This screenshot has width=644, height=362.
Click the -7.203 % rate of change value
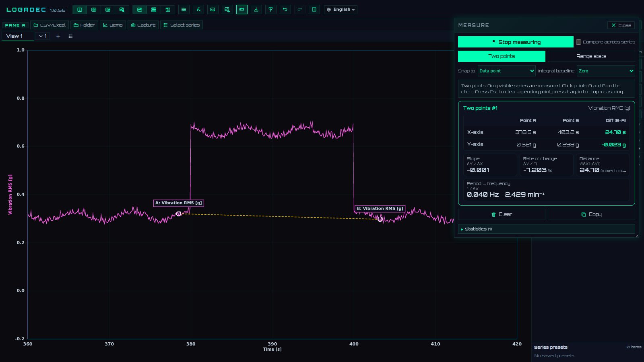click(537, 170)
